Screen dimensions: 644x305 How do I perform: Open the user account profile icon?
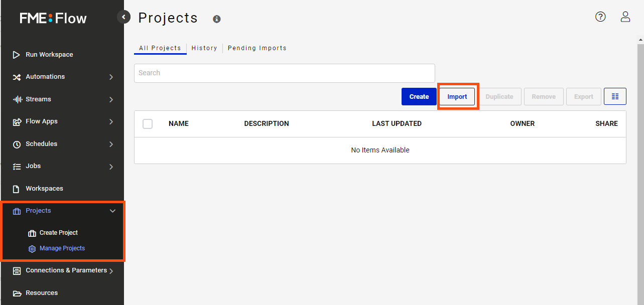625,17
